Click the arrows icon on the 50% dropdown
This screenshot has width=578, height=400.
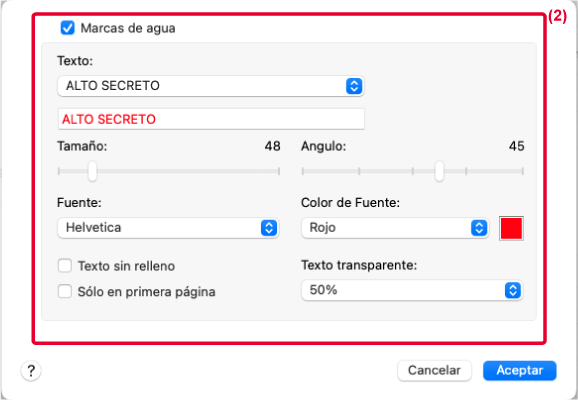point(513,290)
